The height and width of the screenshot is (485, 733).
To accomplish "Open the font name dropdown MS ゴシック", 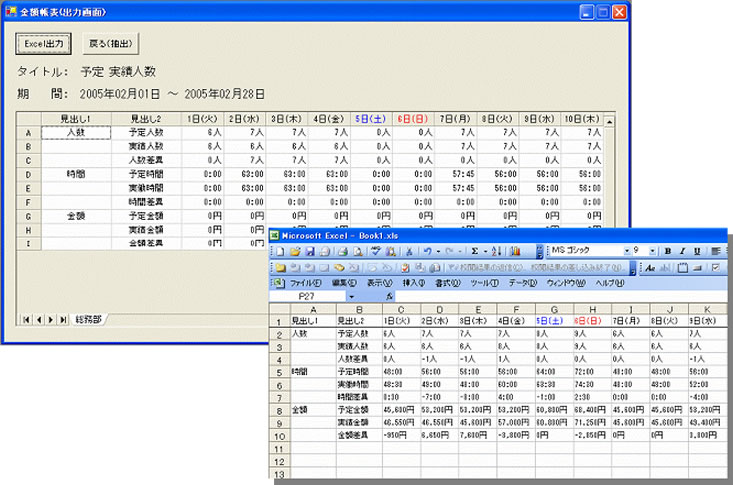I will click(x=626, y=251).
